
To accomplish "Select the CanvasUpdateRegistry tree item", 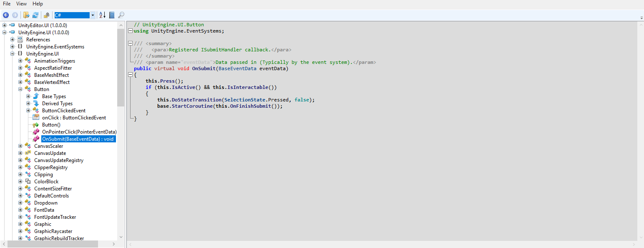I will 59,160.
